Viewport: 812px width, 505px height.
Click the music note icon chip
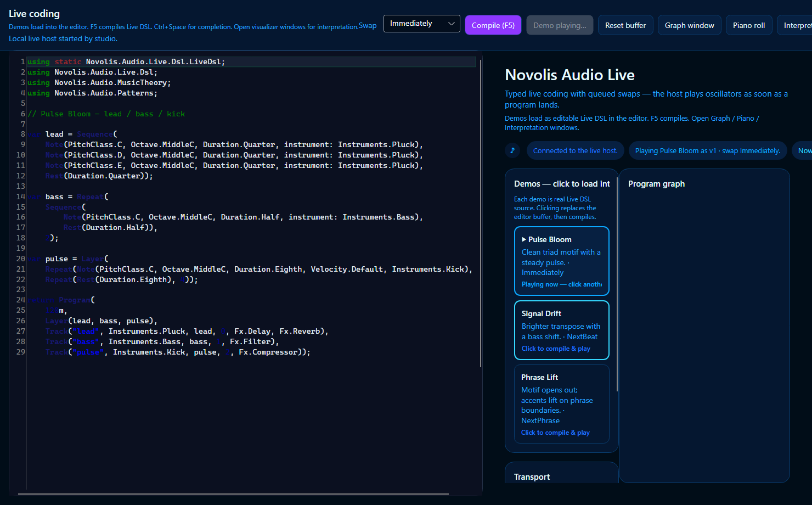point(512,150)
